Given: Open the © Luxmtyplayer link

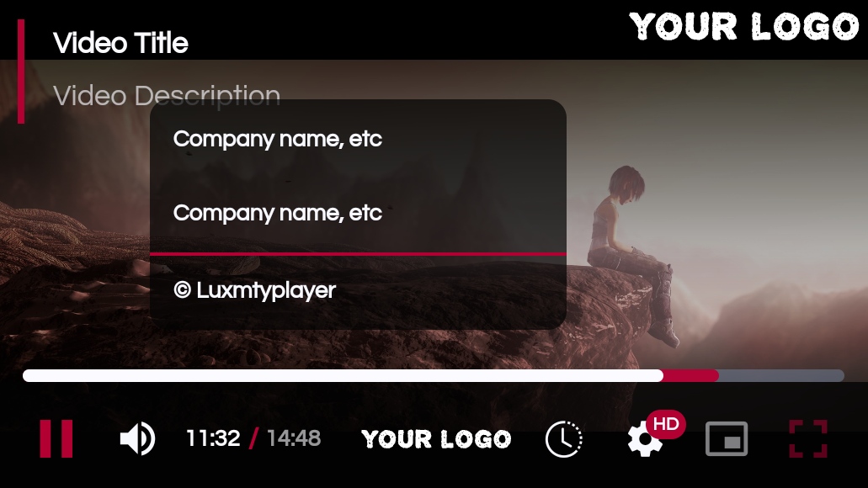Looking at the screenshot, I should tap(254, 290).
